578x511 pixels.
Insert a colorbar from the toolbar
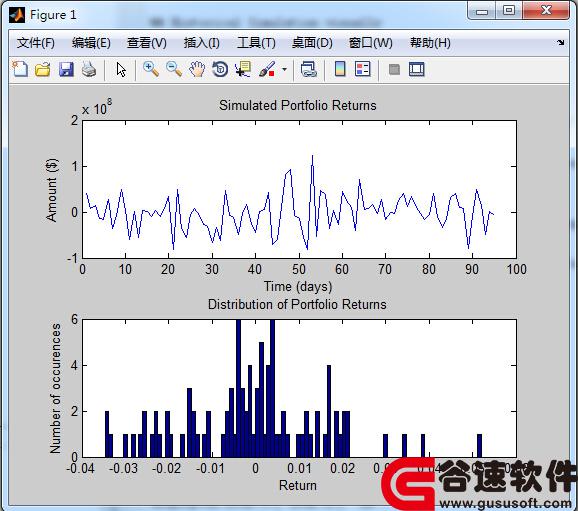pyautogui.click(x=340, y=69)
